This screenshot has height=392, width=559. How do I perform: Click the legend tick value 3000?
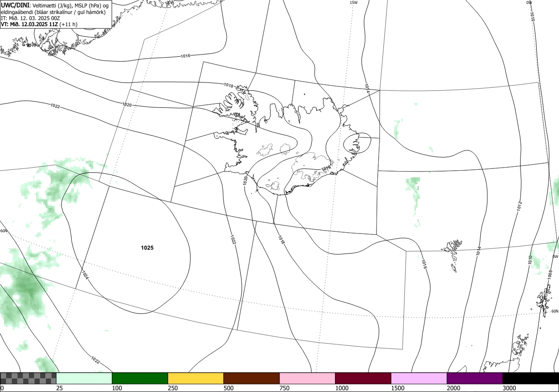tap(509, 388)
